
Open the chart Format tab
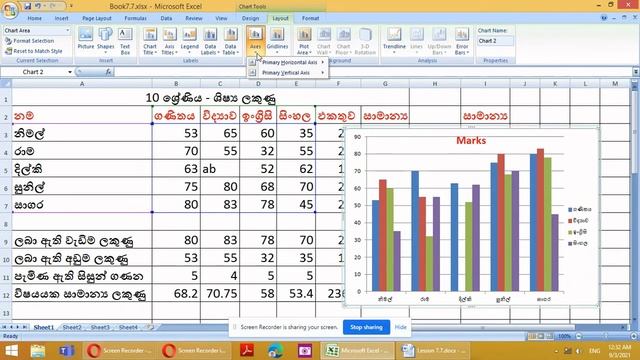[x=311, y=18]
